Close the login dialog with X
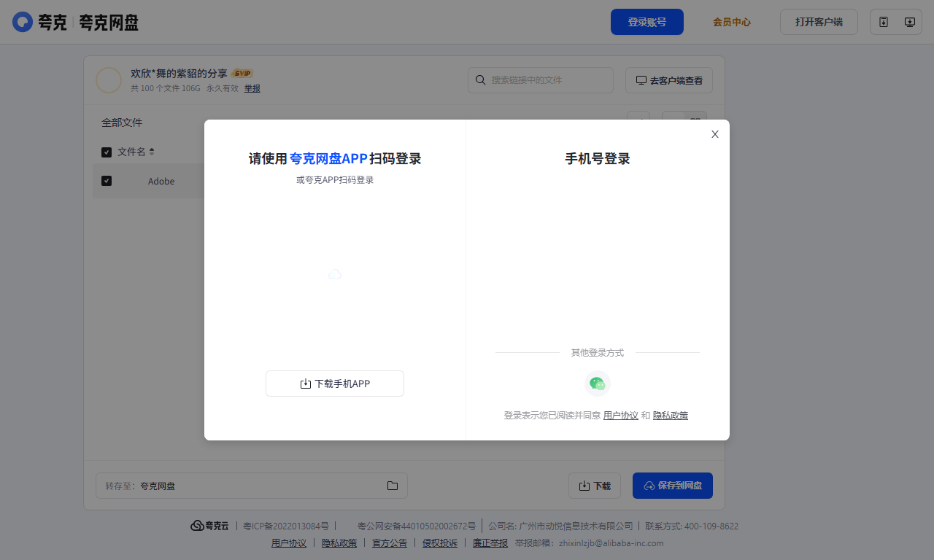The height and width of the screenshot is (560, 934). tap(715, 134)
